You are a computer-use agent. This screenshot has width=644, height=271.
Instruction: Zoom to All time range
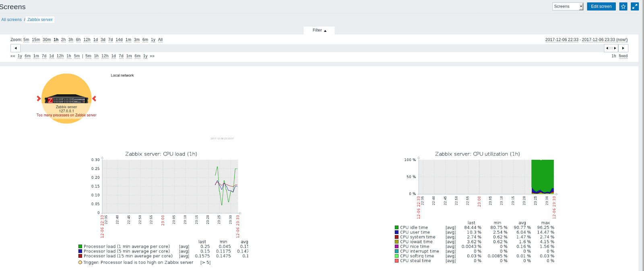[x=160, y=39]
